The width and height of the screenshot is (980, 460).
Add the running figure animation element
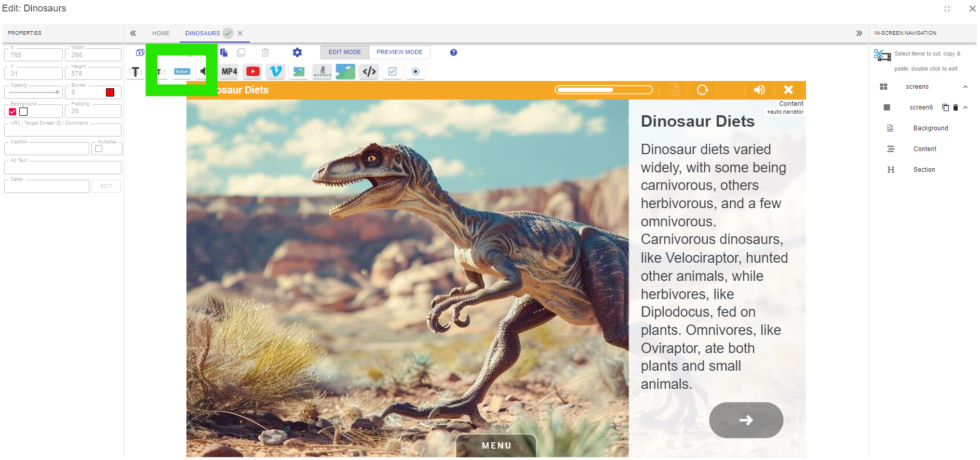323,72
